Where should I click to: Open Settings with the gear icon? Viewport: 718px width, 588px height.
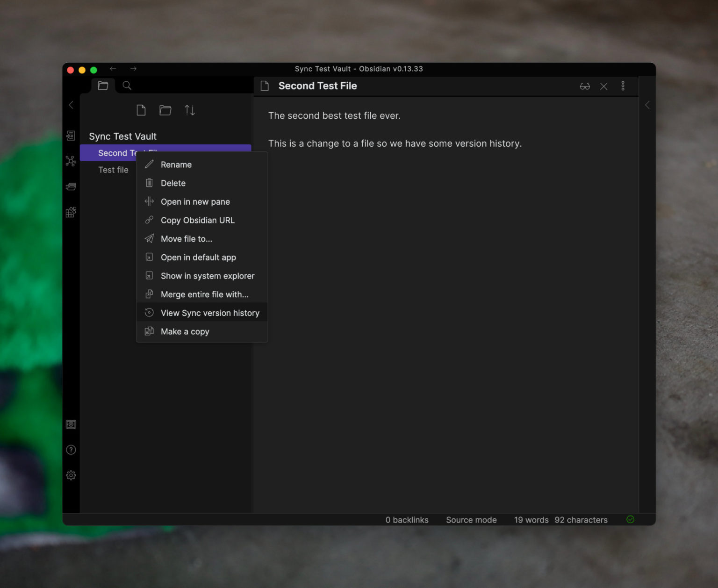coord(71,475)
